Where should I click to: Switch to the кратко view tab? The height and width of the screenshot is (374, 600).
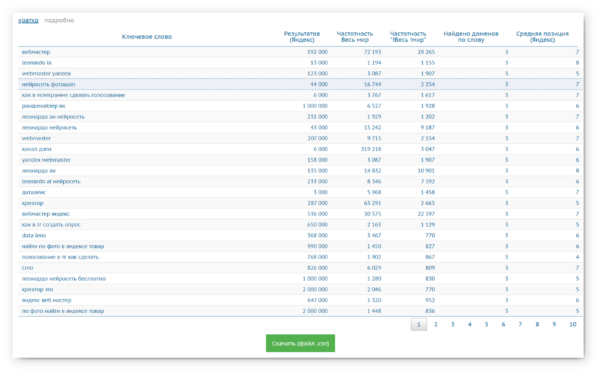[28, 20]
